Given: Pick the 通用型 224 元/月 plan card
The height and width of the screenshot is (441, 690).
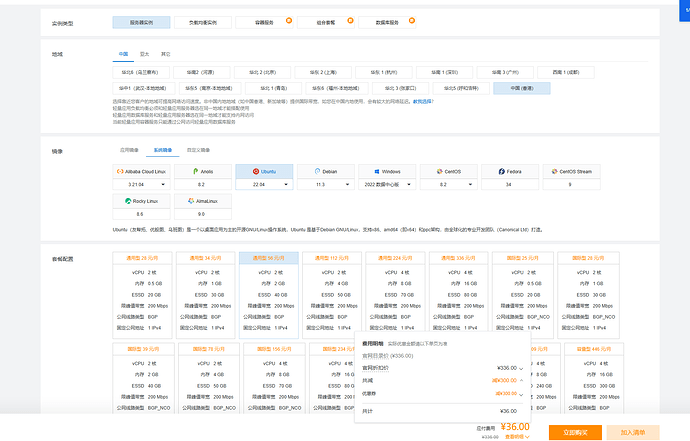Looking at the screenshot, I should point(395,295).
